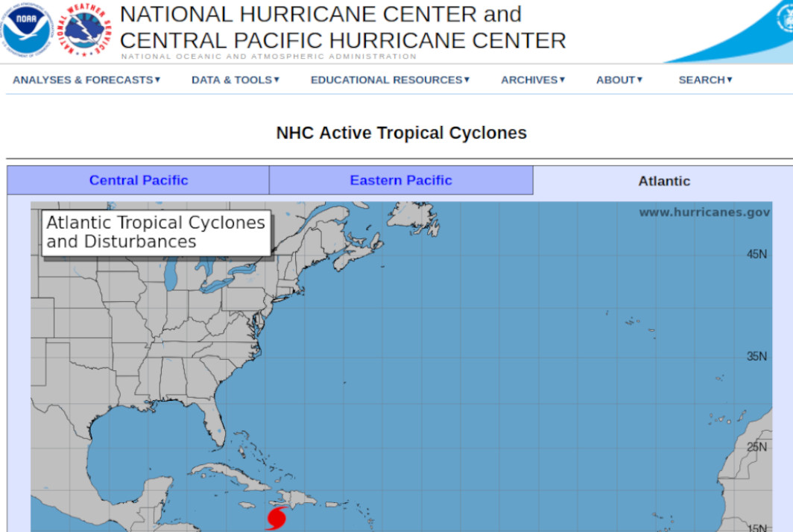This screenshot has width=793, height=532.
Task: Click the National Hurricane Center title link
Action: pos(320,14)
